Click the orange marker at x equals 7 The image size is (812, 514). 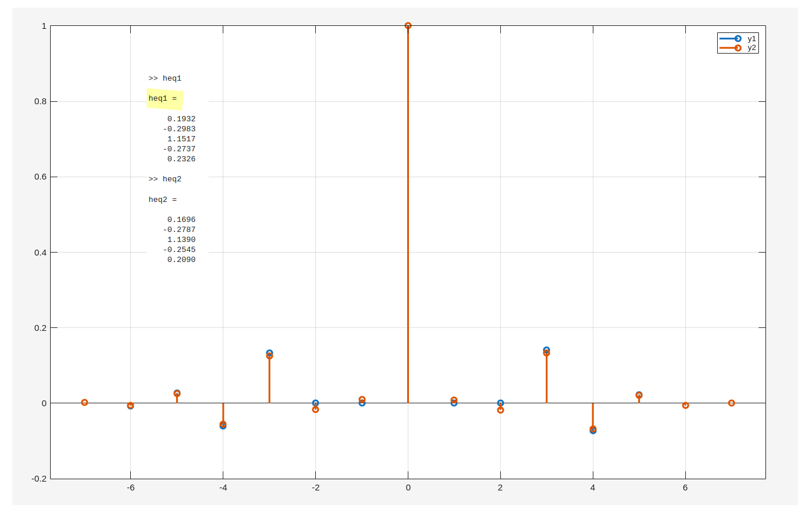click(x=731, y=403)
